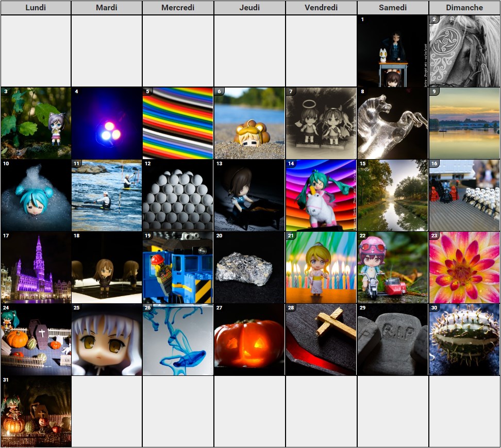Open the day 26 blue ink in water photo
This screenshot has height=448, width=501.
point(178,340)
